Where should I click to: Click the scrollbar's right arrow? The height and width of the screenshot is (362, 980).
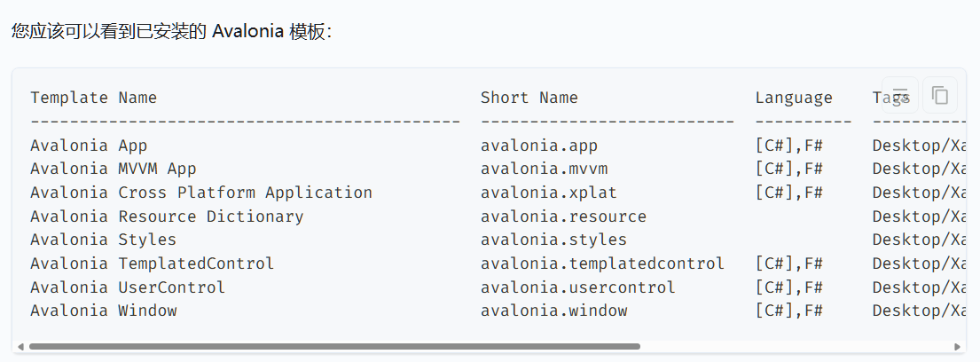[958, 347]
